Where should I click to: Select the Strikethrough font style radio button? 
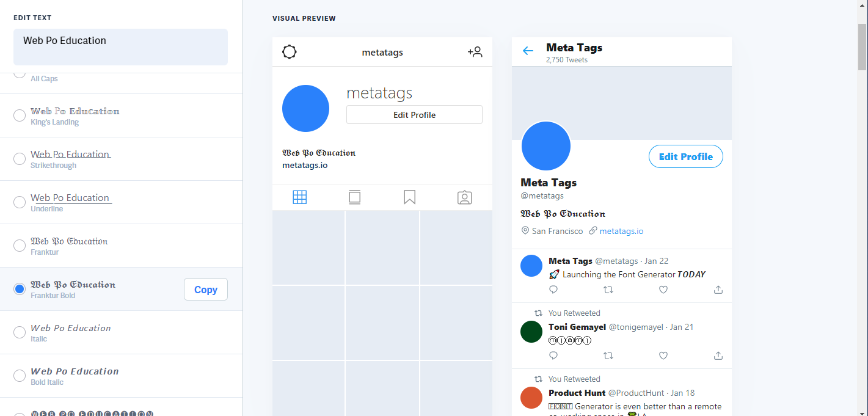point(20,159)
